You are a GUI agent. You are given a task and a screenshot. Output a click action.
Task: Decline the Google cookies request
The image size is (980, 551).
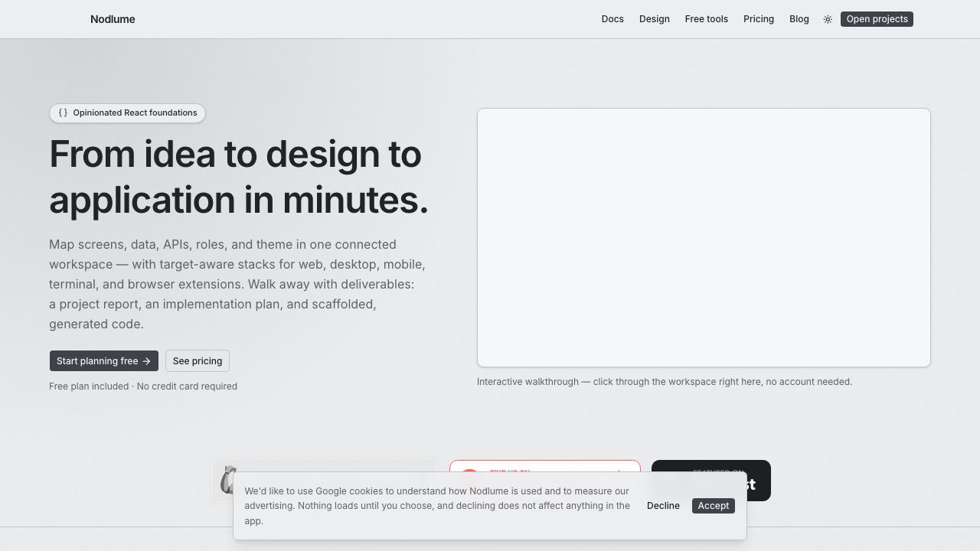tap(663, 506)
